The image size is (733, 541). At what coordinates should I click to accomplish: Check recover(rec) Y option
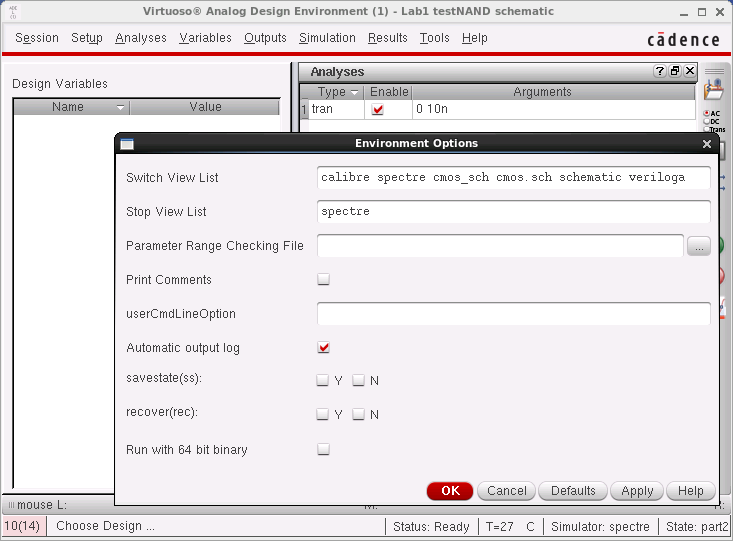click(x=322, y=414)
